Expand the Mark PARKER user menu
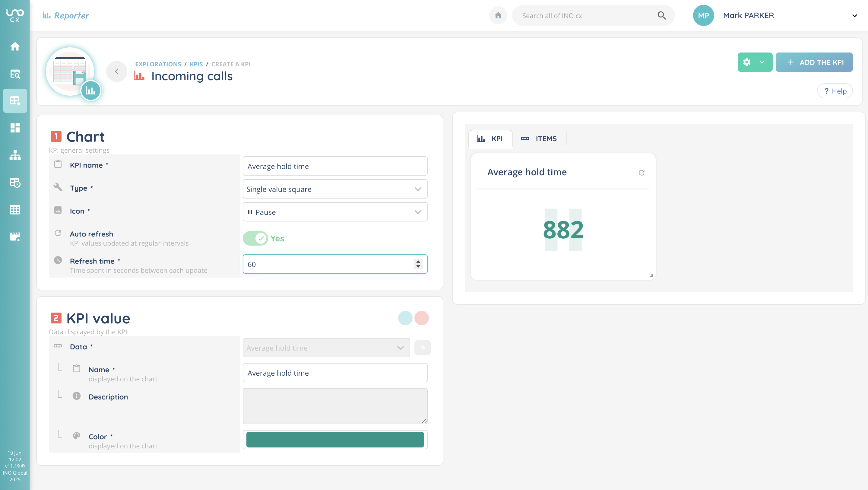868x490 pixels. coord(854,15)
